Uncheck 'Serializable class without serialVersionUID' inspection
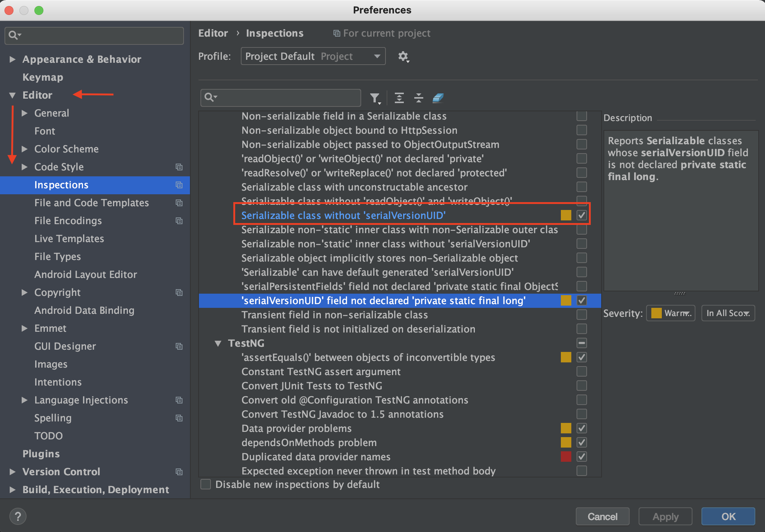The height and width of the screenshot is (532, 765). point(581,215)
